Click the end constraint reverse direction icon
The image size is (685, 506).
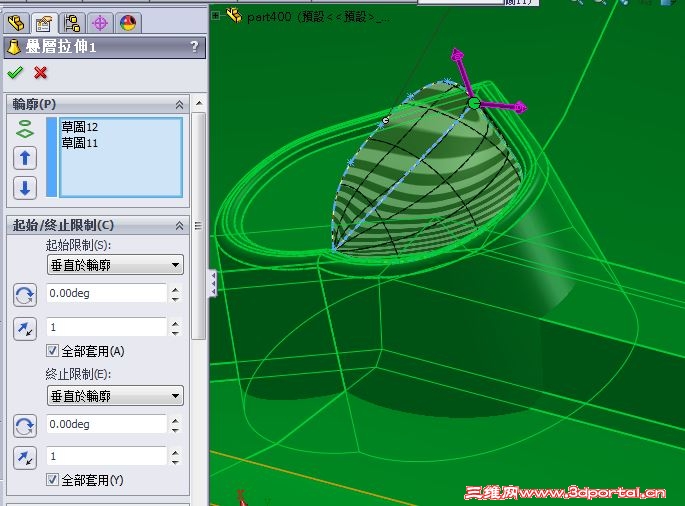(x=25, y=426)
